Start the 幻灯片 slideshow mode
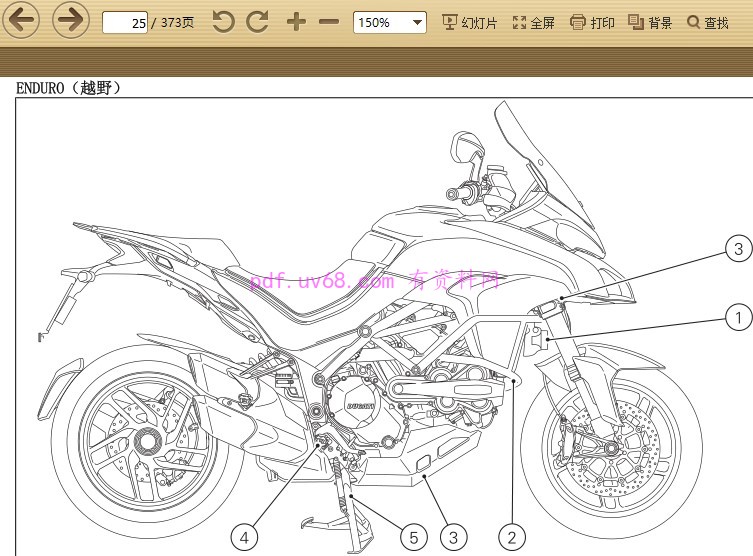Image resolution: width=753 pixels, height=556 pixels. [469, 22]
